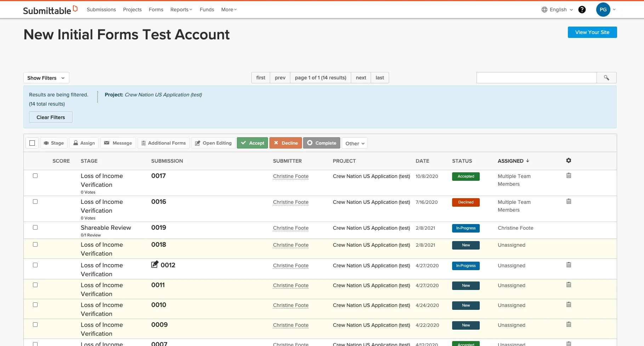
Task: Check the box for submission 0019
Action: pyautogui.click(x=35, y=228)
